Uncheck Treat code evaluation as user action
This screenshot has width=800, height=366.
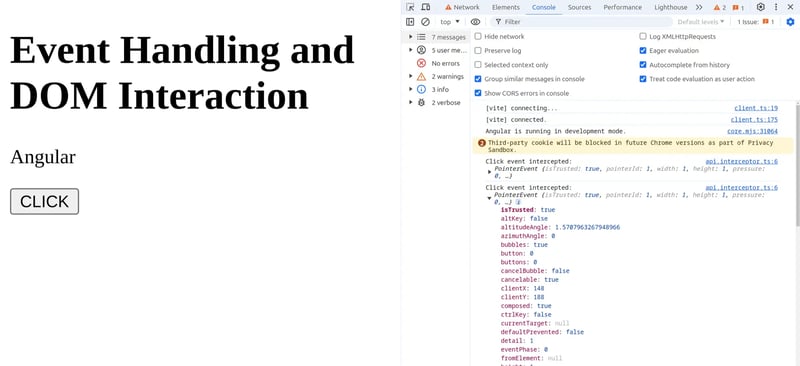643,79
